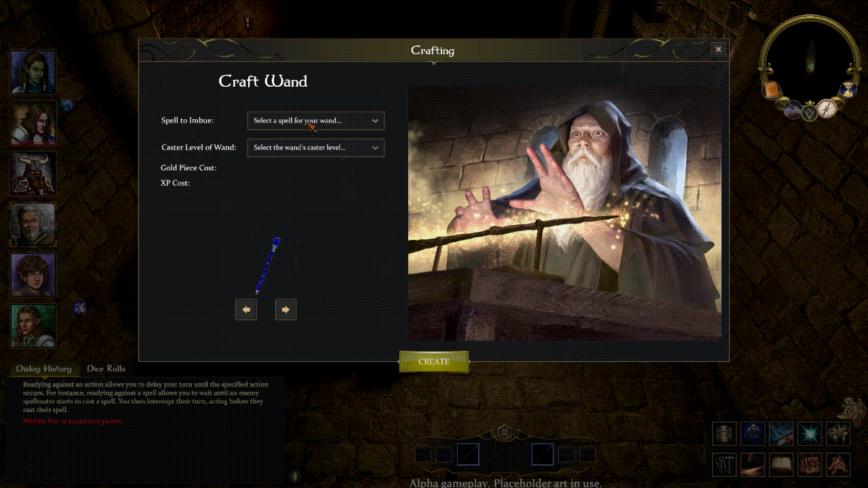This screenshot has height=488, width=868.
Task: Open the helmet icon in bottom-right toolbar
Action: (x=724, y=433)
